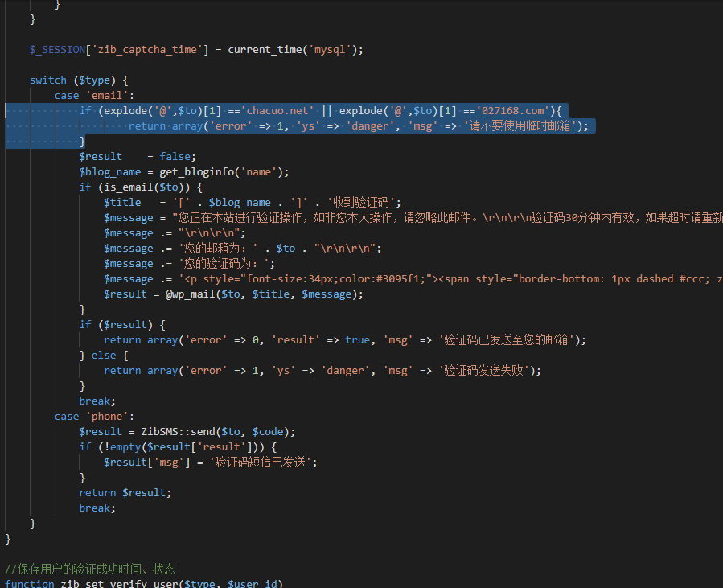Click the case 'phone' label

(x=89, y=416)
